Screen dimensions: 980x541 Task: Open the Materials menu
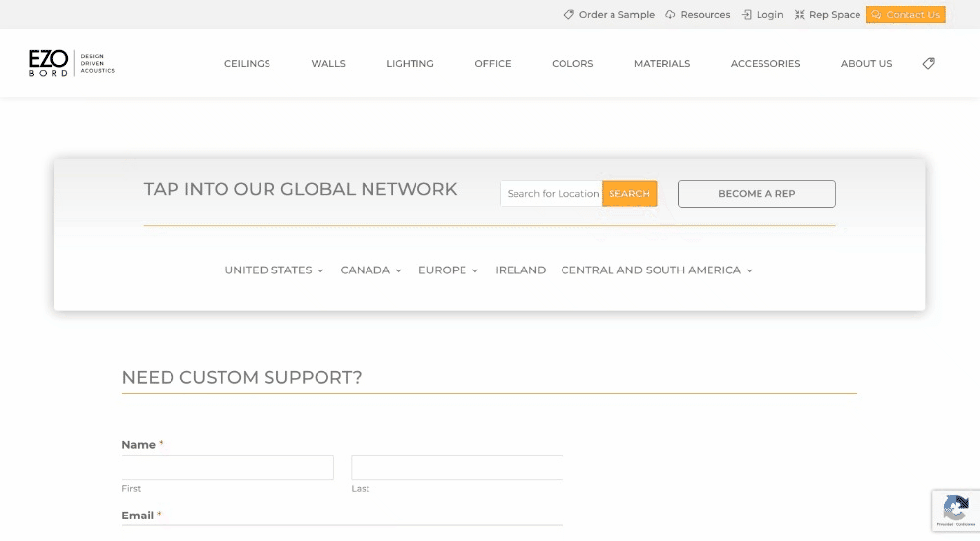pos(661,64)
